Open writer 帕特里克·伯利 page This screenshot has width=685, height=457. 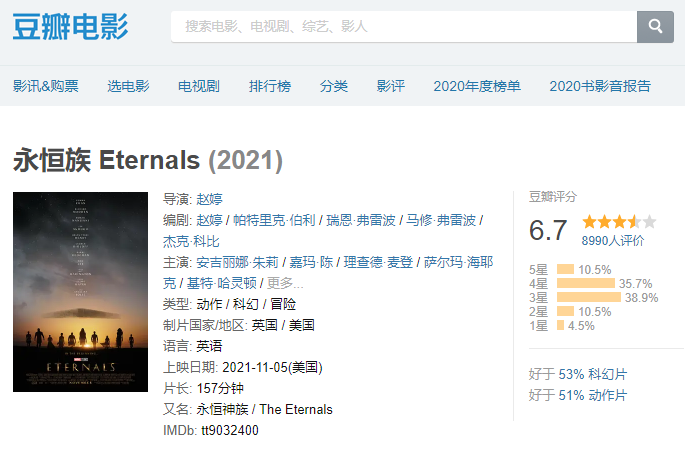coord(274,220)
